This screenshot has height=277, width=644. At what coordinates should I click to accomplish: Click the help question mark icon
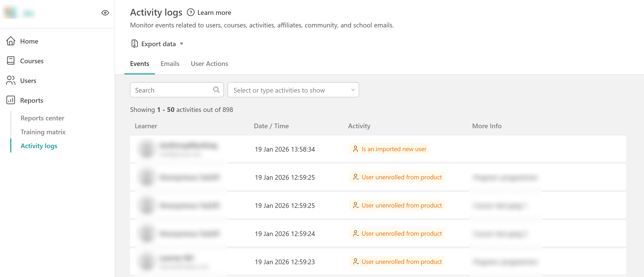(191, 13)
